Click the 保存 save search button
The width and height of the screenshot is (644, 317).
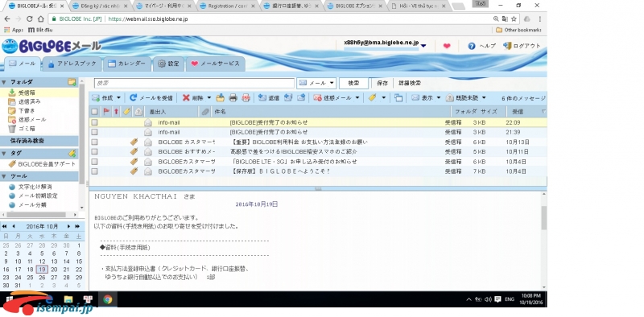pyautogui.click(x=382, y=83)
